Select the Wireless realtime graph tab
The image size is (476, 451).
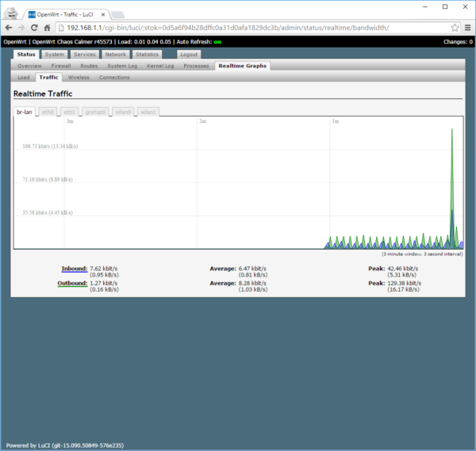pos(79,78)
